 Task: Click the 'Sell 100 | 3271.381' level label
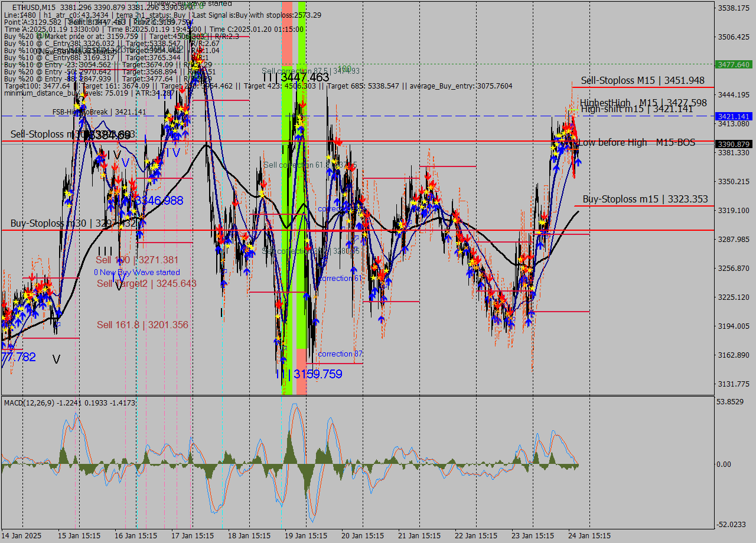point(137,260)
